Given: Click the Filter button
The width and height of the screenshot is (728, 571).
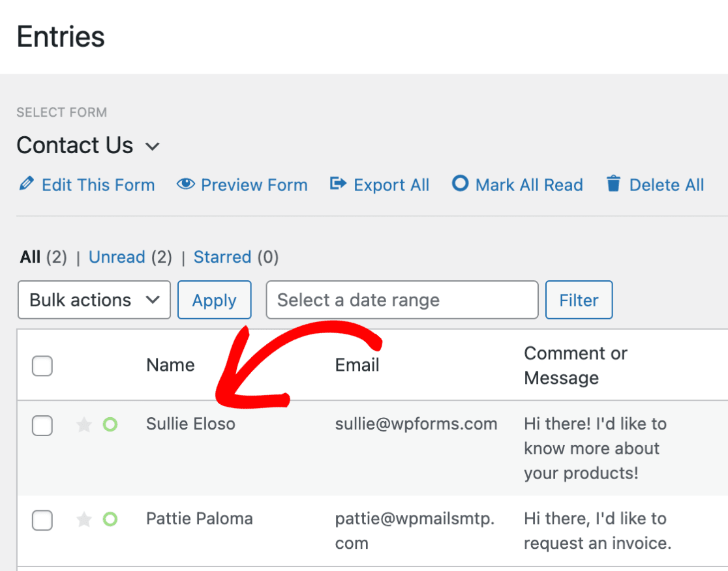Looking at the screenshot, I should (x=579, y=300).
